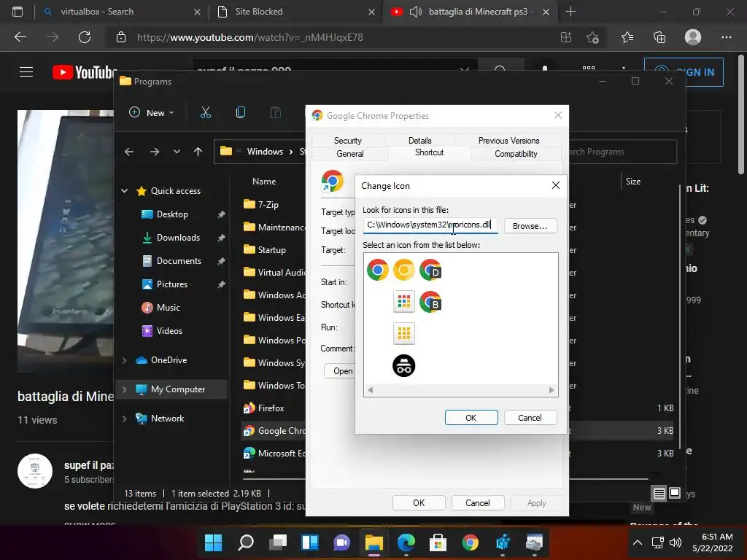Mute the YouTube tab audio icon
This screenshot has width=747, height=560.
pos(415,12)
